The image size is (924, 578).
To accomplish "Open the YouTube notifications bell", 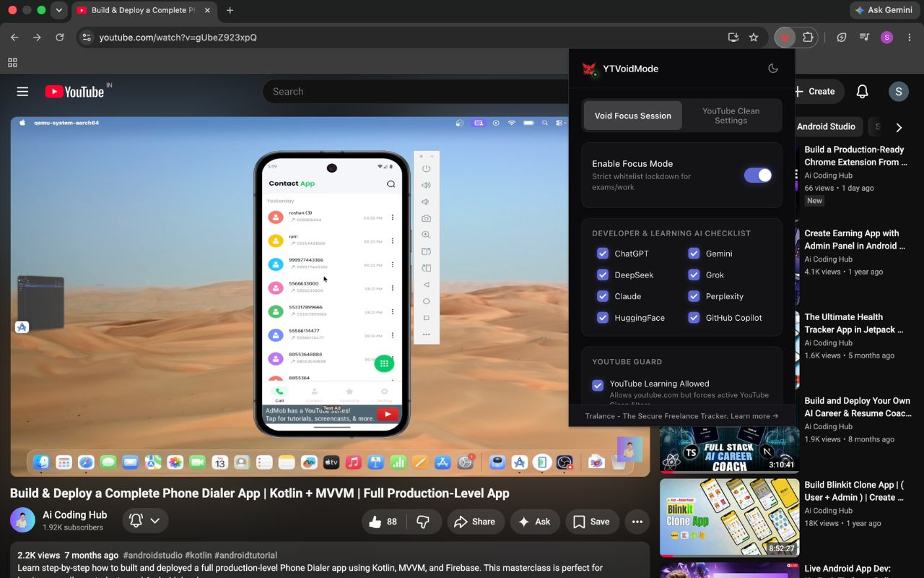I will click(x=862, y=92).
